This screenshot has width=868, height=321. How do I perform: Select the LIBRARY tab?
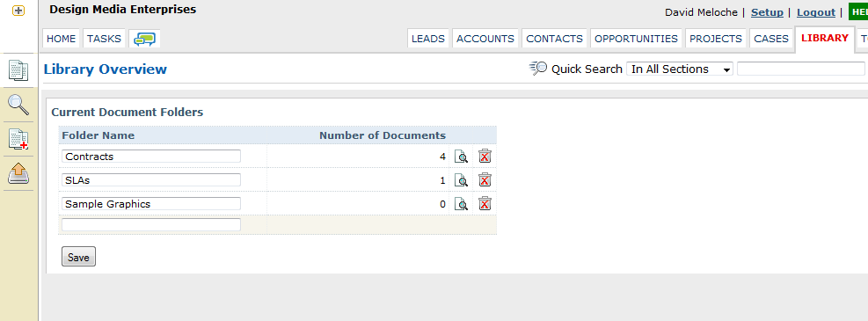(x=825, y=38)
